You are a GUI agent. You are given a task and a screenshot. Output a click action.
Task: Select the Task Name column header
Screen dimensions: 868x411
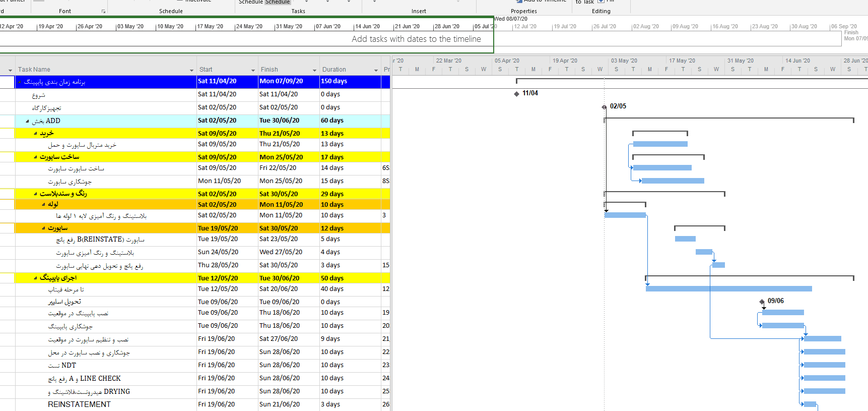(x=106, y=70)
